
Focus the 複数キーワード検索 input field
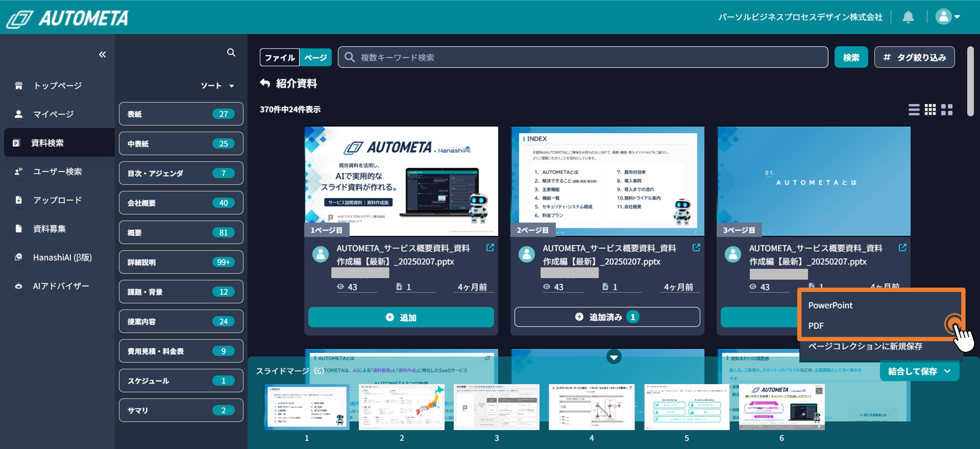583,58
